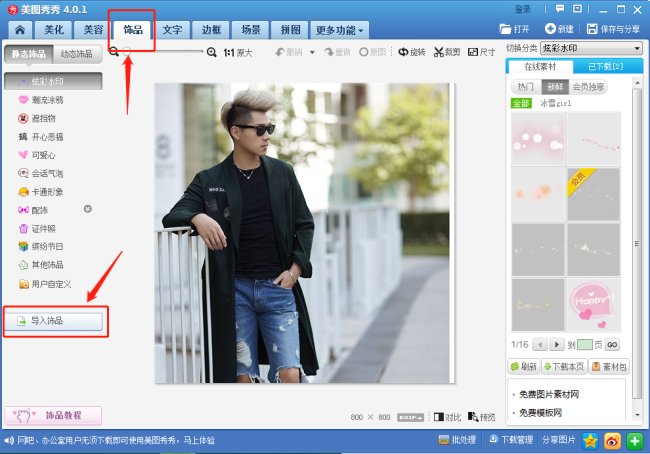Click the zoom slider track
The height and width of the screenshot is (454, 650).
162,51
